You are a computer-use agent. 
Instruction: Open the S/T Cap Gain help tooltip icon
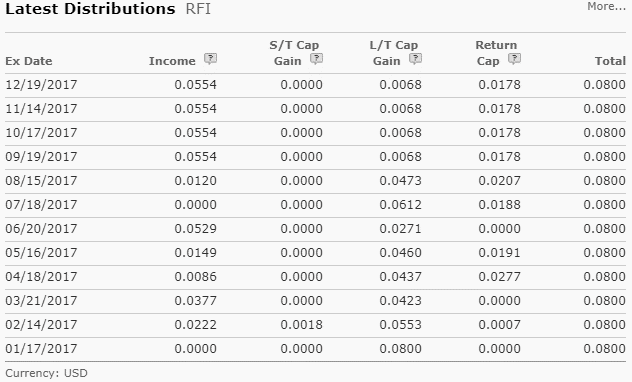click(316, 59)
